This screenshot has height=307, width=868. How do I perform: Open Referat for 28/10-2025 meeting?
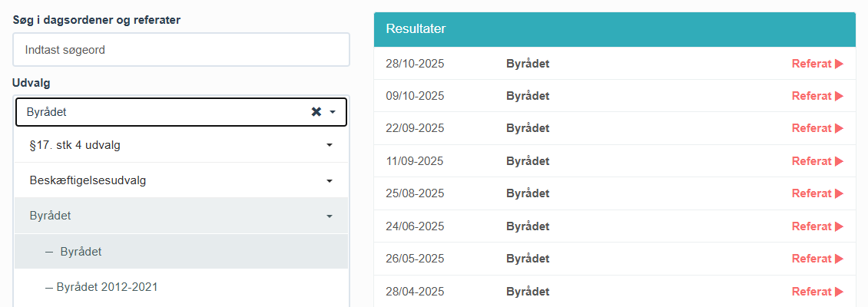point(817,64)
